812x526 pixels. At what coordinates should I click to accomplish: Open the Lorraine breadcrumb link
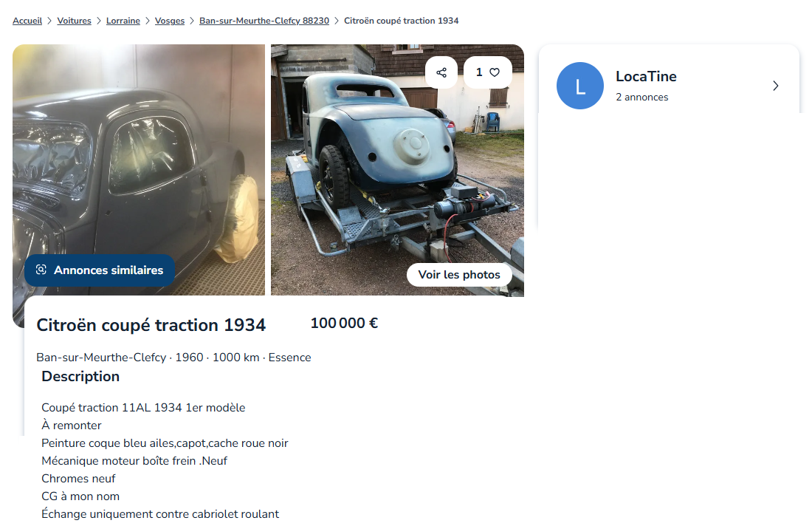pyautogui.click(x=123, y=21)
